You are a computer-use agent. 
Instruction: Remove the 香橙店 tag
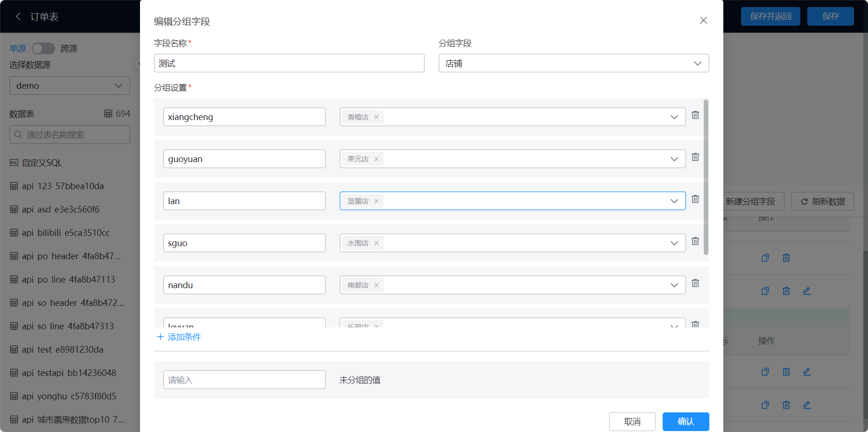pyautogui.click(x=376, y=117)
